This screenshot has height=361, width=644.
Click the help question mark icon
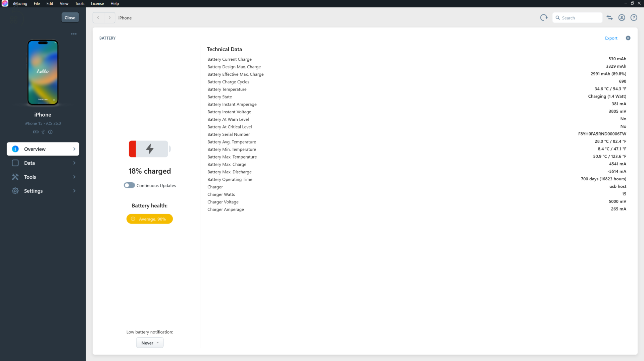tap(634, 18)
